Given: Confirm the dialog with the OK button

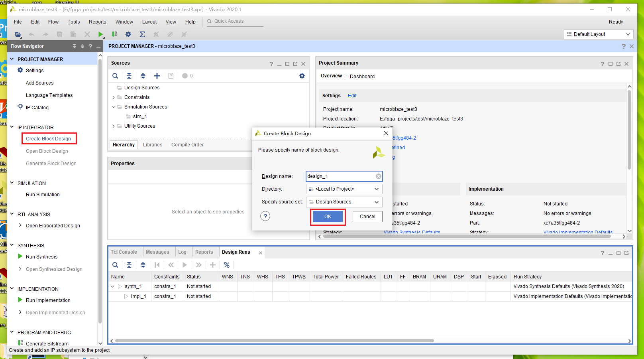Looking at the screenshot, I should click(328, 216).
